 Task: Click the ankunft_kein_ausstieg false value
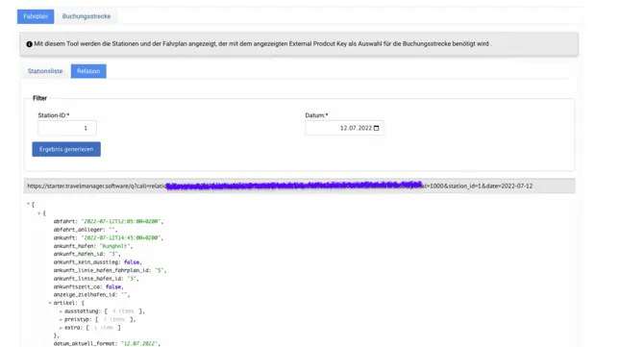[x=132, y=262]
